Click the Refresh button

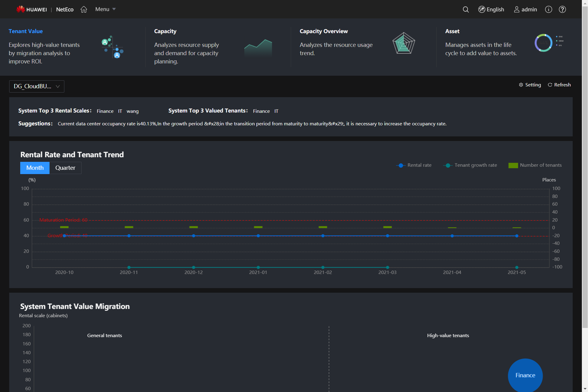point(559,85)
